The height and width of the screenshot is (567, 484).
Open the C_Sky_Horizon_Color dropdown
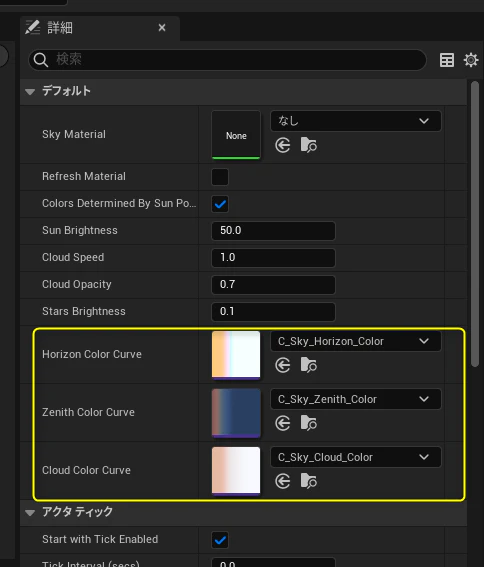(x=356, y=341)
